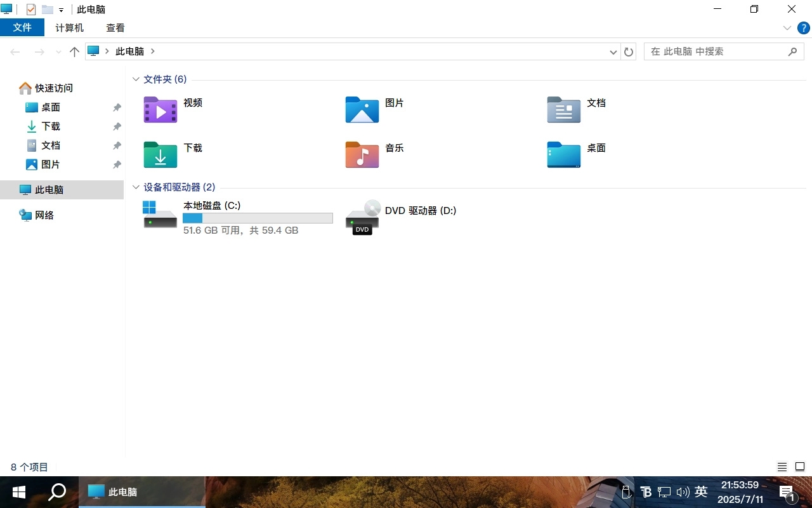Switch to 大图标 view in status bar
The image size is (812, 508).
point(800,467)
